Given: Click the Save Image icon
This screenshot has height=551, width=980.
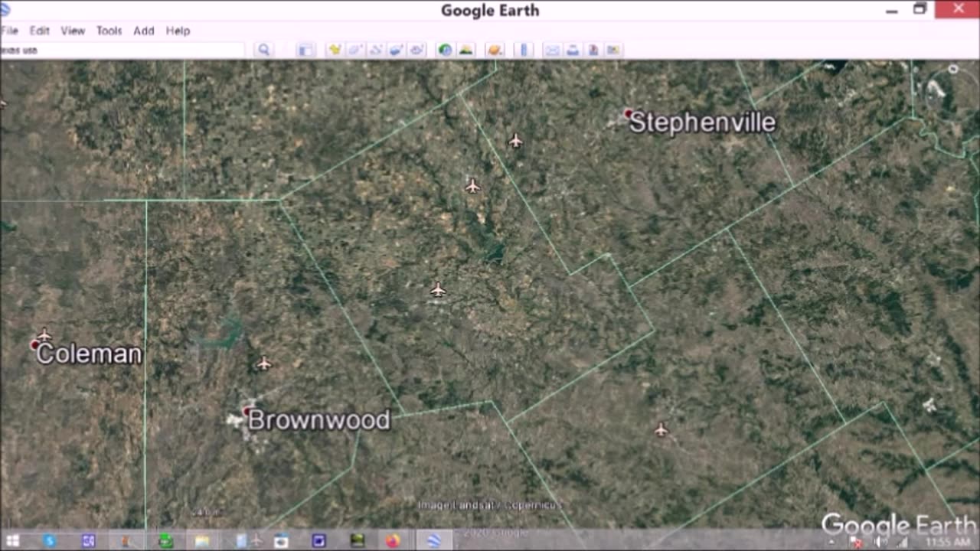Looking at the screenshot, I should pyautogui.click(x=593, y=51).
